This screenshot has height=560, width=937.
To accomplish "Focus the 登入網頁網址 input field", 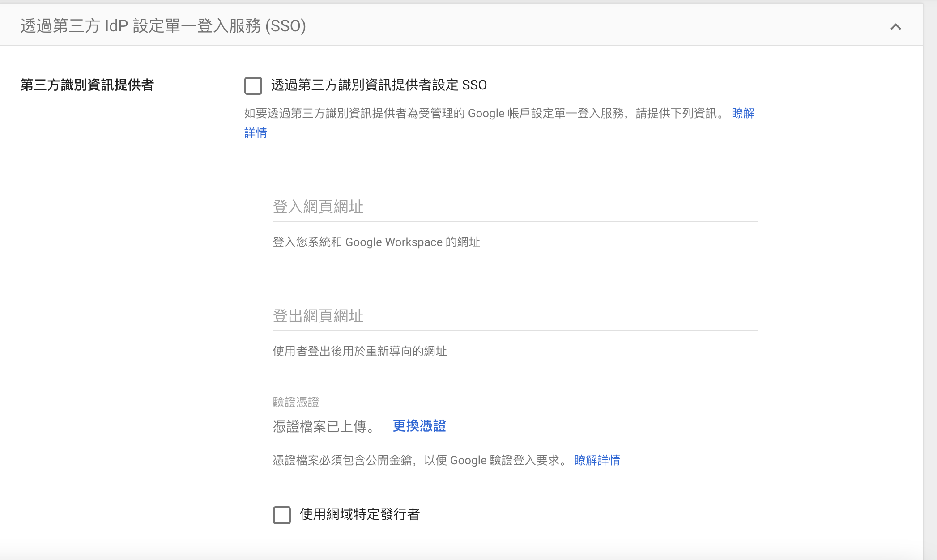I will pos(515,207).
